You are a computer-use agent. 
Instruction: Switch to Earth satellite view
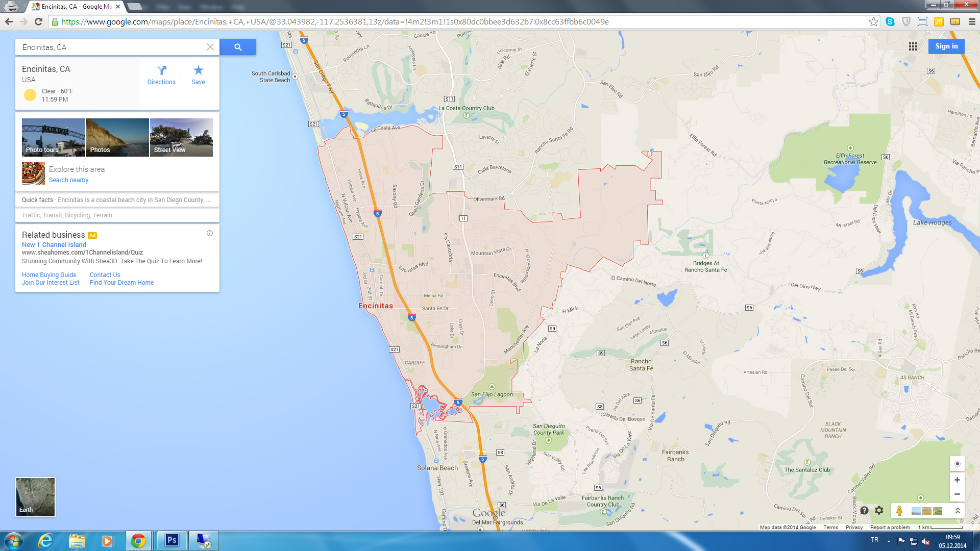[x=35, y=497]
